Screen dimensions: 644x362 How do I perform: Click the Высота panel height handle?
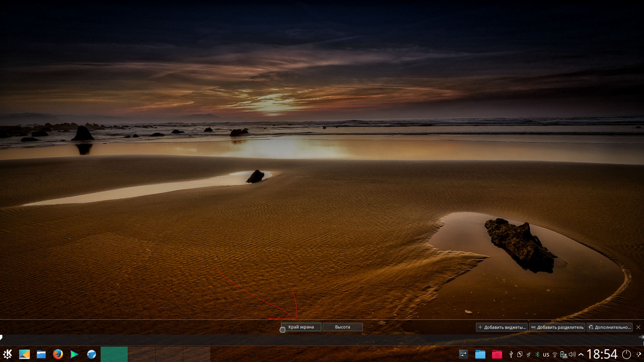coord(342,327)
